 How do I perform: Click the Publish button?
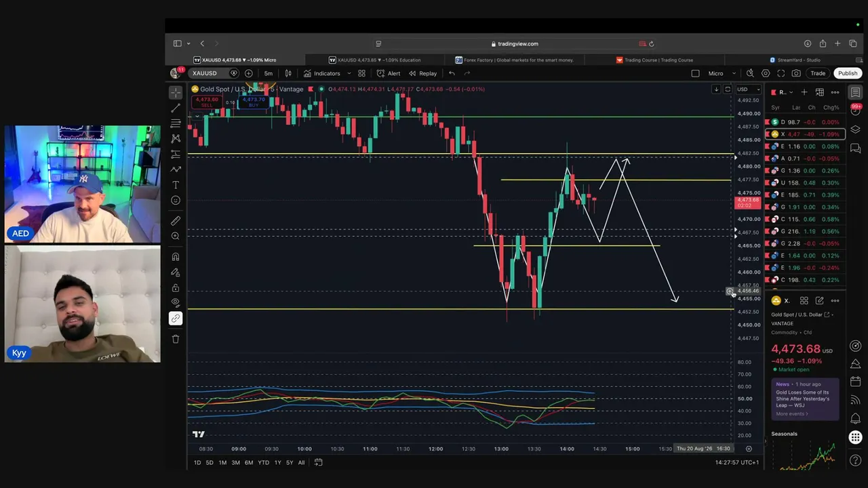pos(848,73)
